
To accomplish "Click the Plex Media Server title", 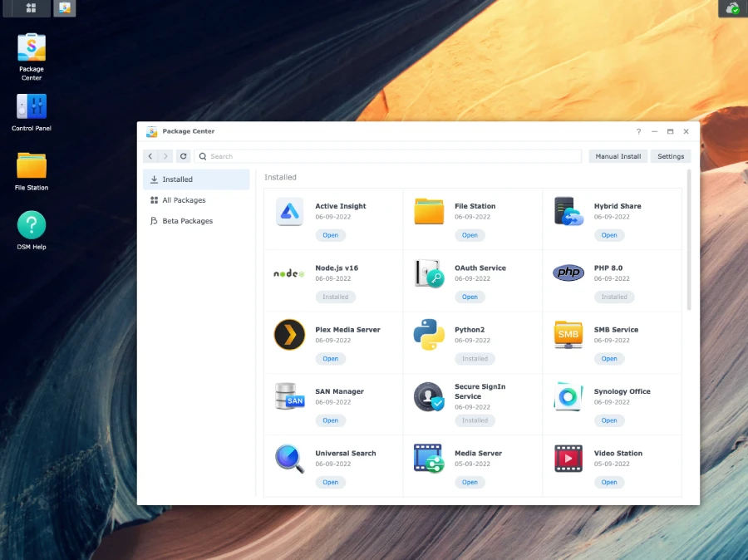I will 347,330.
